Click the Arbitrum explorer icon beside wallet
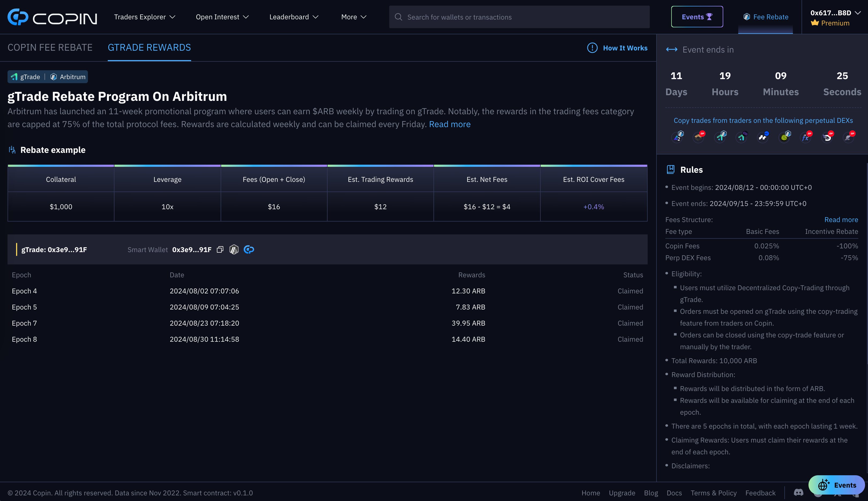Screen dimensions: 868x501 (234, 249)
